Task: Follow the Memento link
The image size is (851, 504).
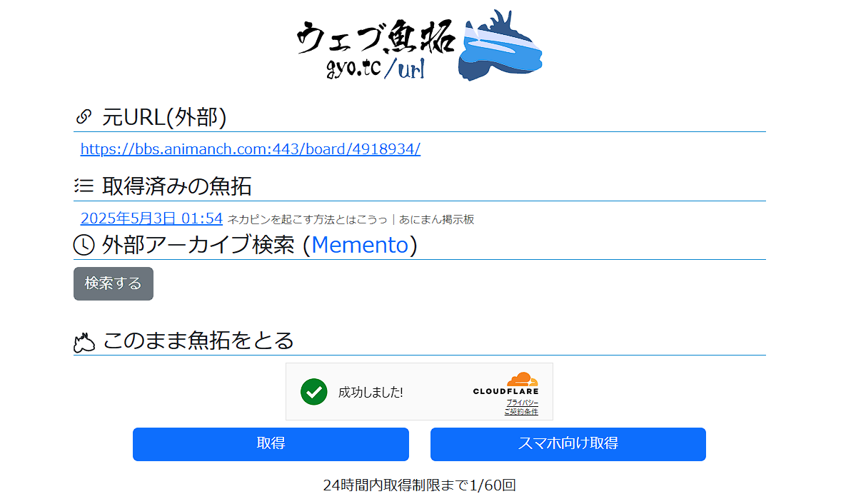Action: pos(360,245)
